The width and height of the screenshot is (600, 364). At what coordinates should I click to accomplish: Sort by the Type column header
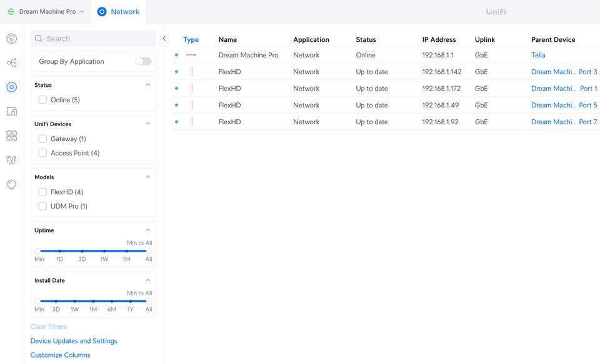(191, 39)
